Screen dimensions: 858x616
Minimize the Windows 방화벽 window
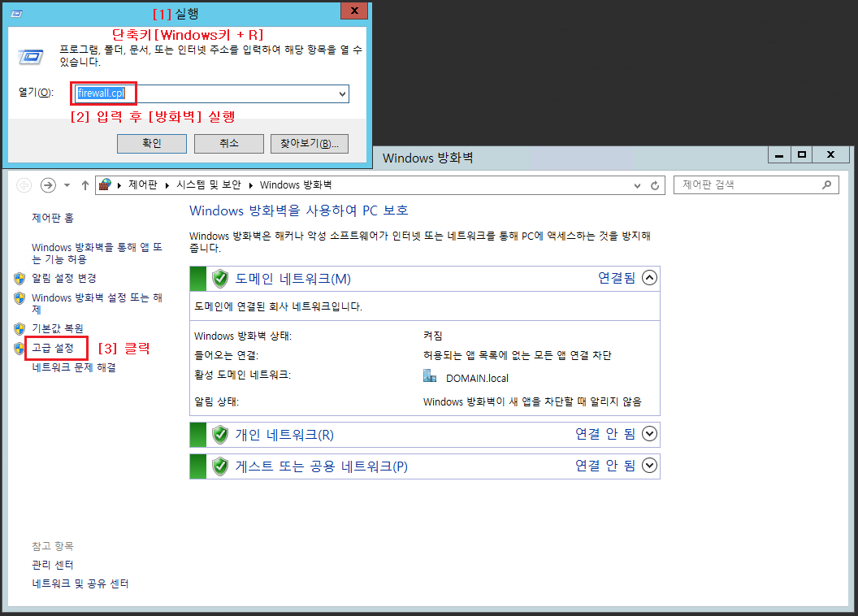[779, 155]
